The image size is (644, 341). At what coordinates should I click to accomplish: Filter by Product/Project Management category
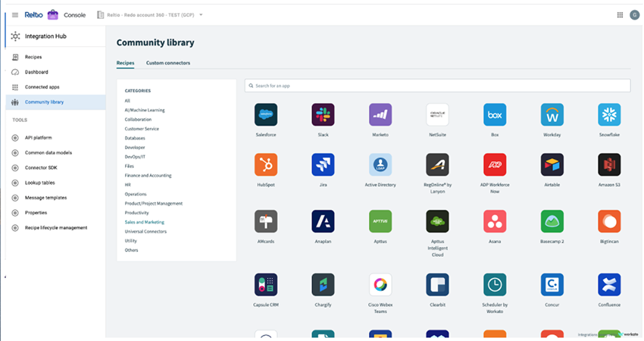(x=154, y=204)
